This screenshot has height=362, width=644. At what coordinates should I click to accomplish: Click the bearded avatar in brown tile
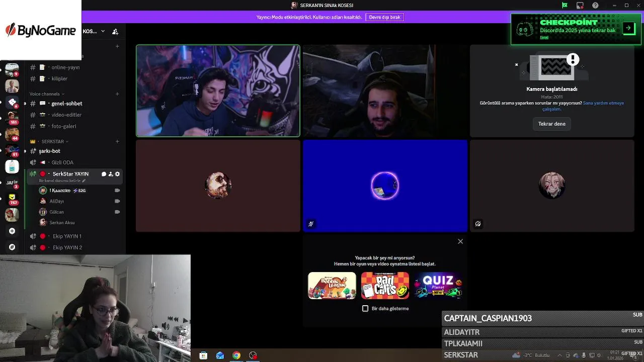click(x=218, y=186)
